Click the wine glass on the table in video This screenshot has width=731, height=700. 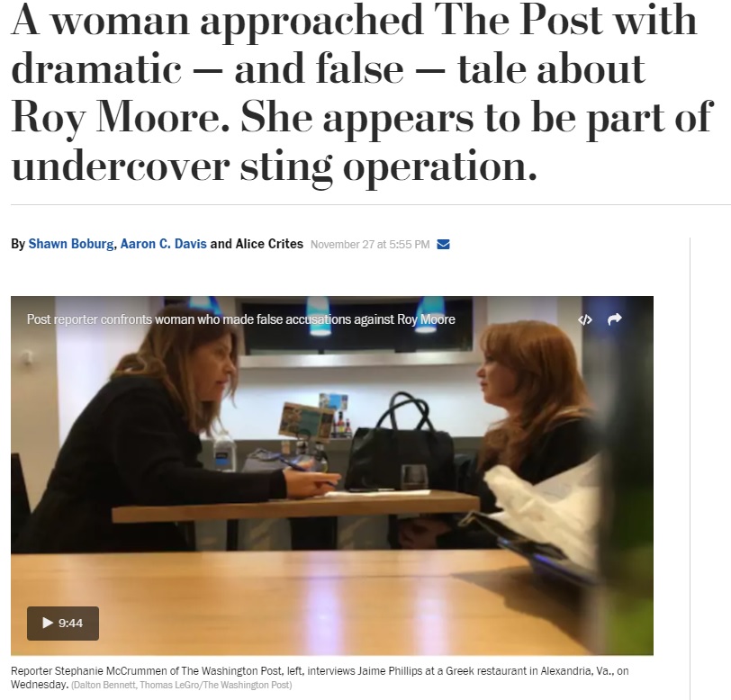click(x=414, y=476)
